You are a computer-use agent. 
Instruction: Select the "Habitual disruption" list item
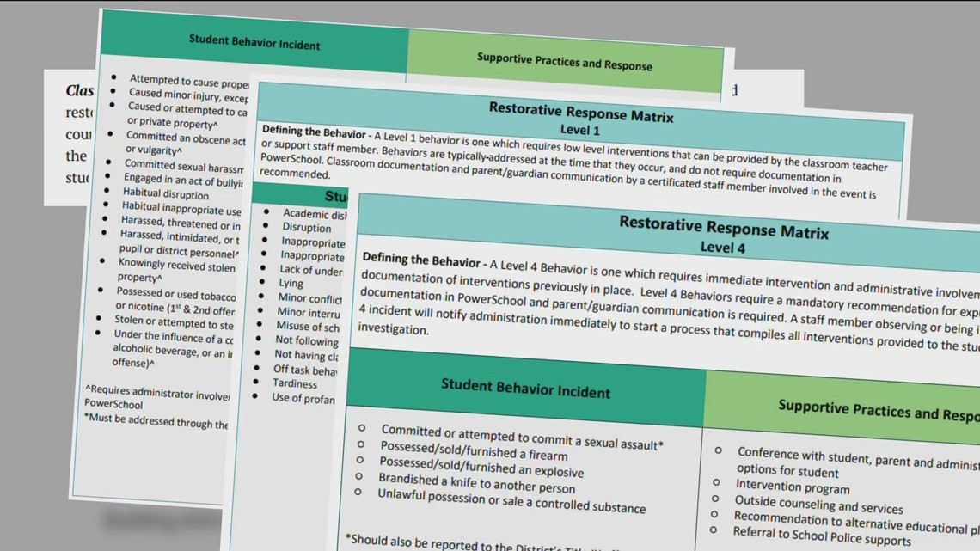[166, 193]
